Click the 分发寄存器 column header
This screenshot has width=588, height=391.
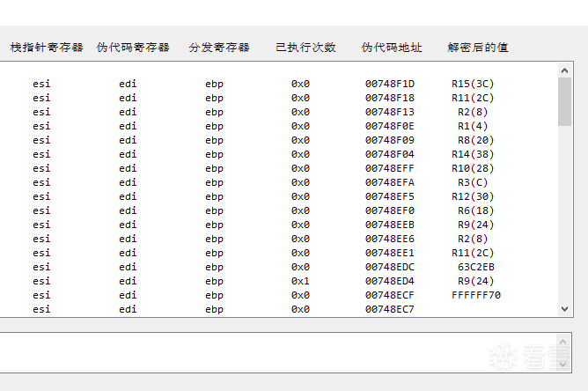coord(219,48)
